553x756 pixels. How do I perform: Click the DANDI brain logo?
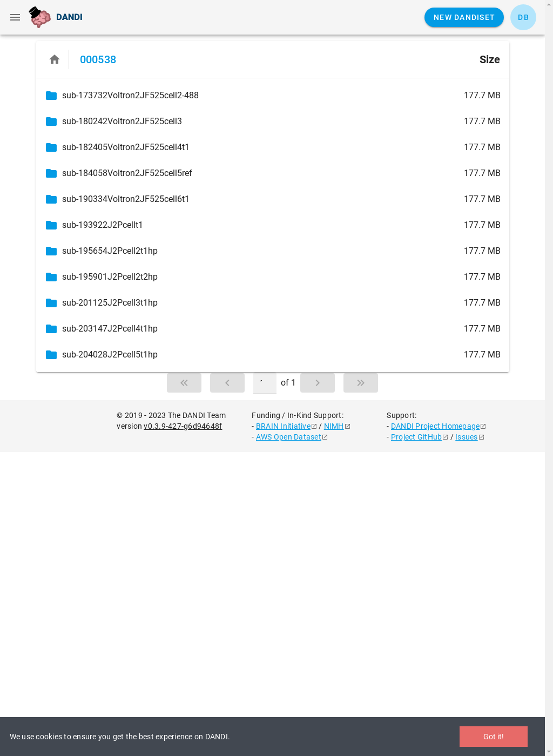(40, 17)
